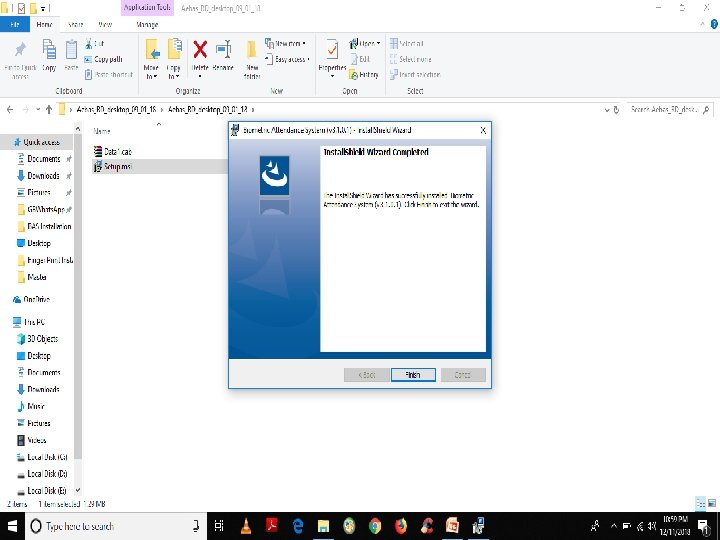Viewport: 720px width, 540px height.
Task: Click the Edit ribbon item
Action: [x=360, y=59]
